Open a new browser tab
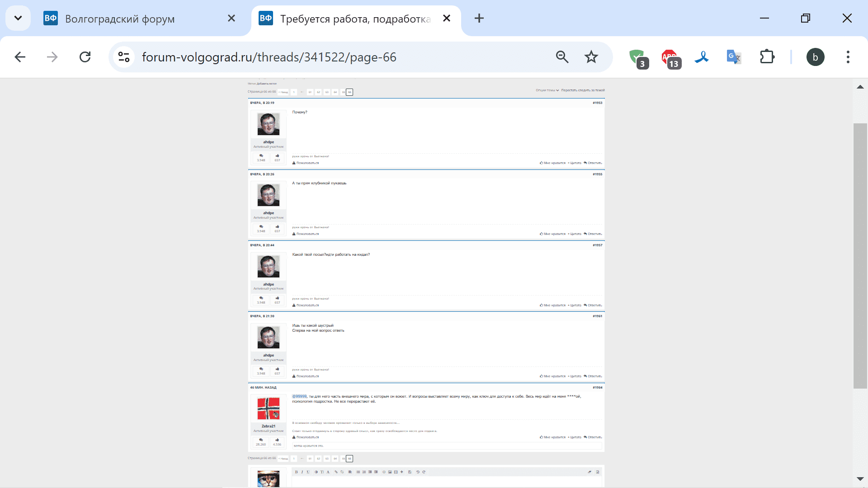This screenshot has width=868, height=488. point(479,19)
